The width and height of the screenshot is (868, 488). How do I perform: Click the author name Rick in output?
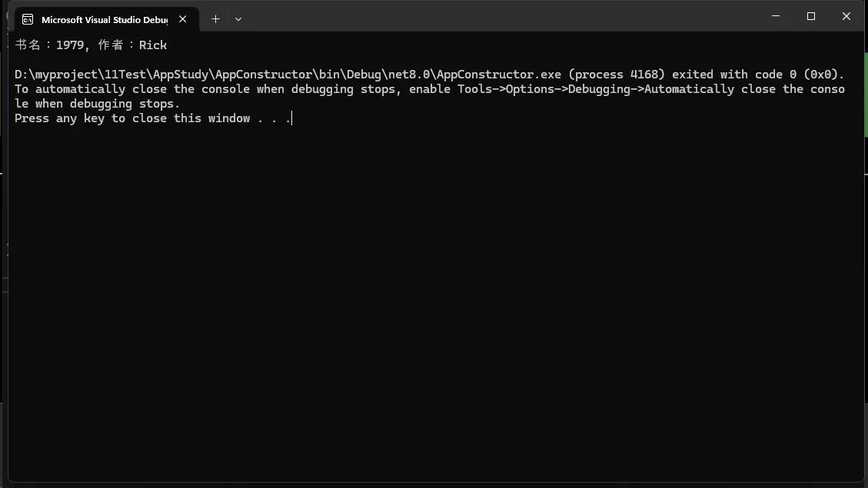click(x=153, y=45)
